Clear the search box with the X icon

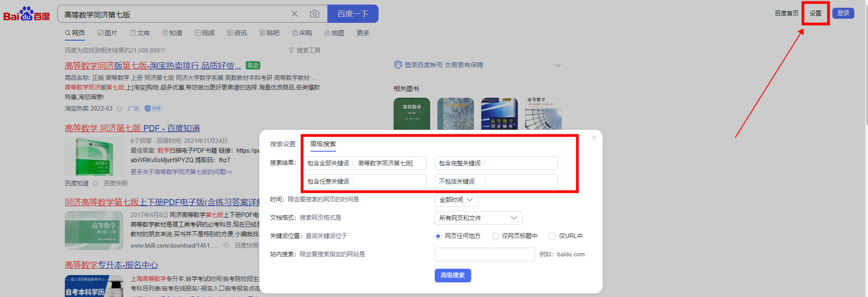[x=295, y=14]
